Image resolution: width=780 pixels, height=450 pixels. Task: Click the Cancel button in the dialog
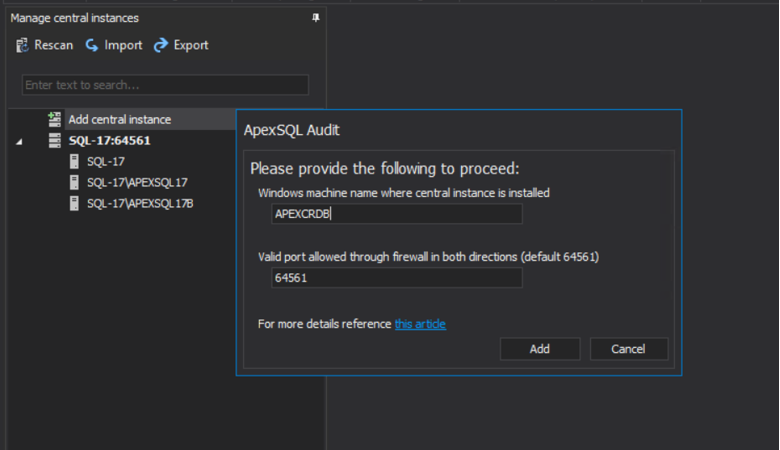(x=629, y=349)
